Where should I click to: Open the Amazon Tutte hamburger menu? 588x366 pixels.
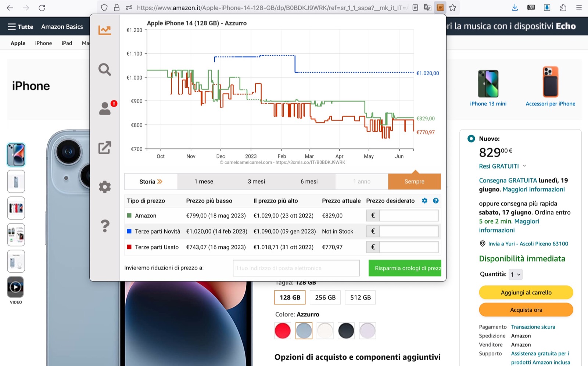point(21,27)
